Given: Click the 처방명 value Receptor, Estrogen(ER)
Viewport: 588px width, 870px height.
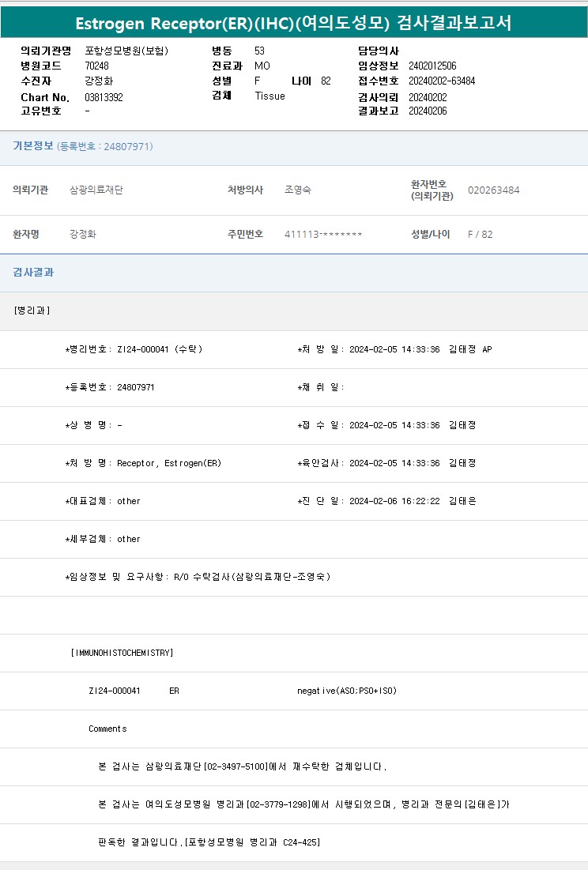Looking at the screenshot, I should pyautogui.click(x=169, y=463).
